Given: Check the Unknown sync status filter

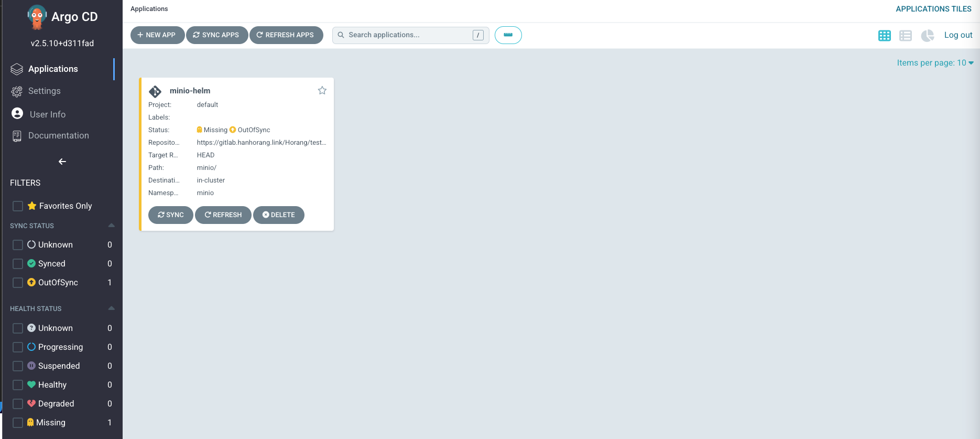Looking at the screenshot, I should (18, 245).
